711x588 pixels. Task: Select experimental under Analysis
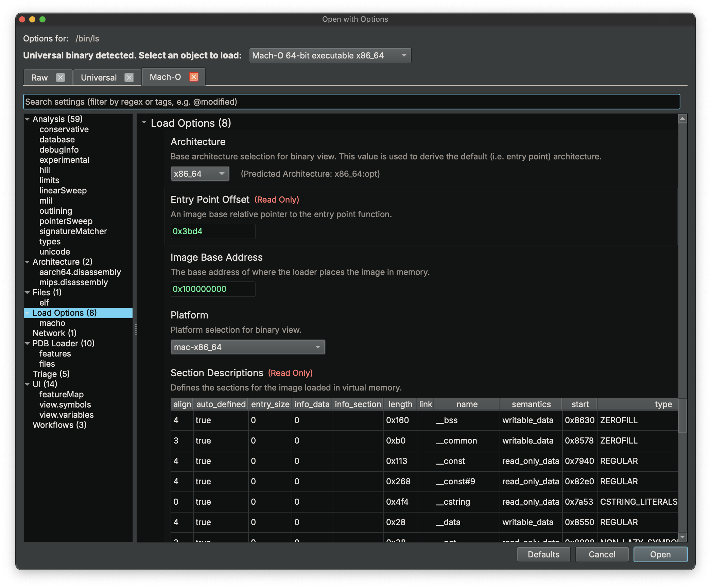coord(64,160)
